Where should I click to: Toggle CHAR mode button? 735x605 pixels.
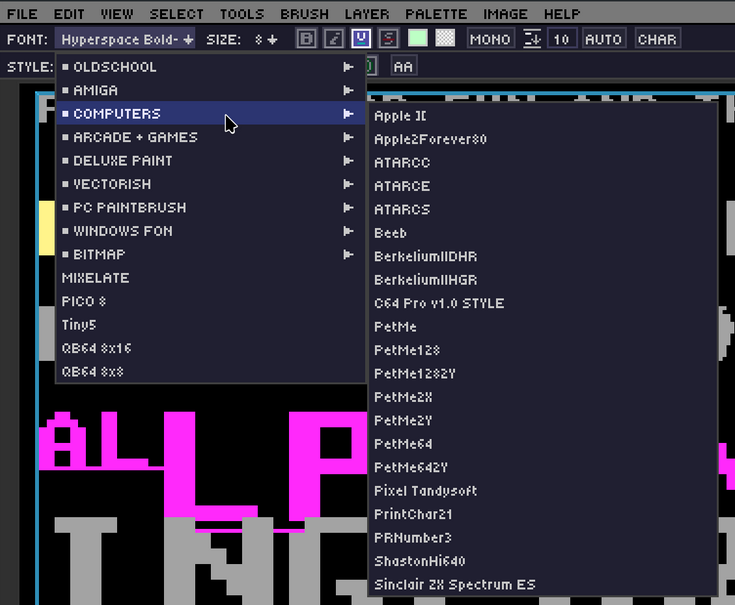pyautogui.click(x=657, y=39)
